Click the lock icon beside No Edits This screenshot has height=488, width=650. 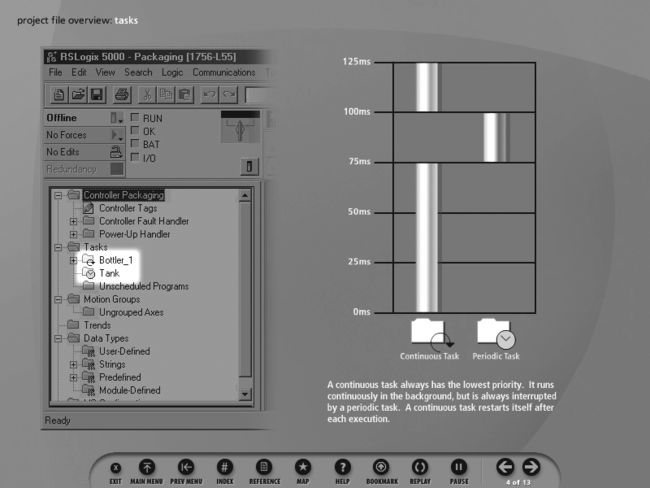pos(116,152)
